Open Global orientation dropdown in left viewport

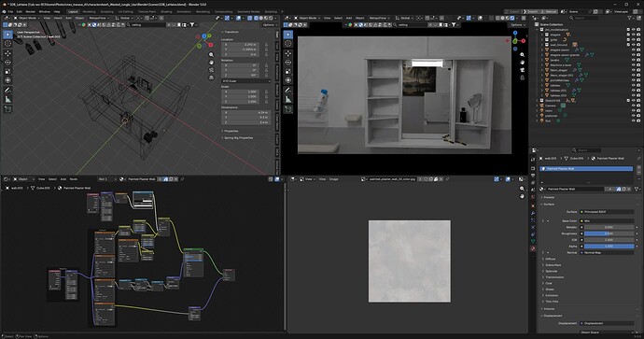(x=123, y=18)
